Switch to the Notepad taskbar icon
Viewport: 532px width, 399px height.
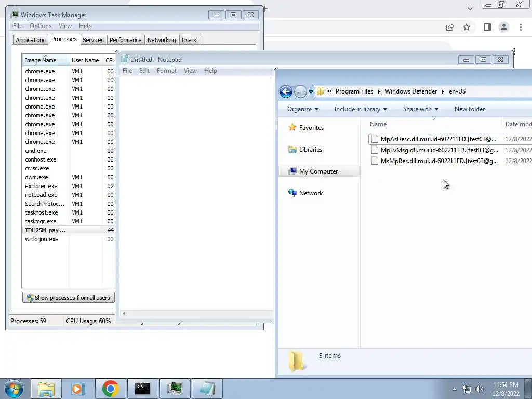pos(207,389)
